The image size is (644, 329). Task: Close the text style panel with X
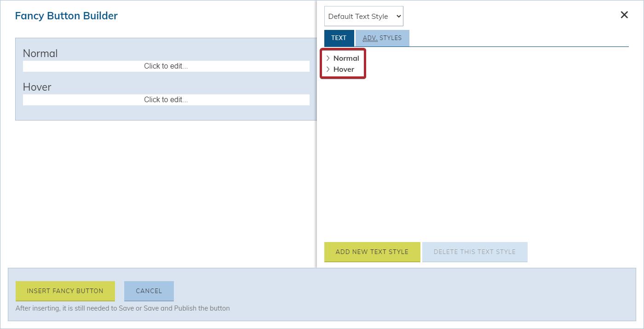click(624, 15)
